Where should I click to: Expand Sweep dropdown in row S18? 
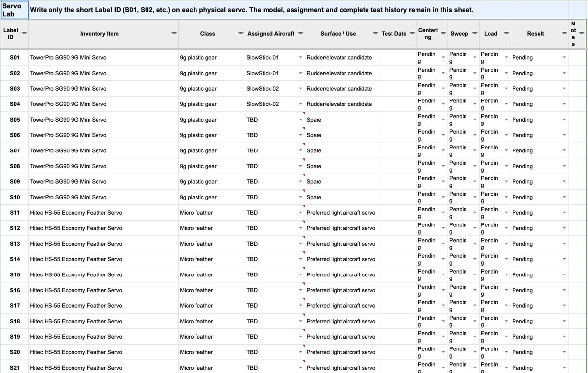pyautogui.click(x=474, y=322)
